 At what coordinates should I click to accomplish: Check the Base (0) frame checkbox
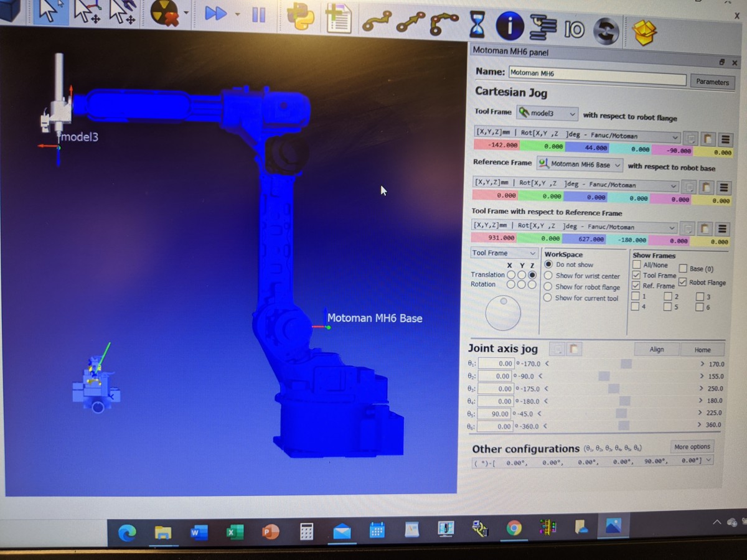point(683,269)
